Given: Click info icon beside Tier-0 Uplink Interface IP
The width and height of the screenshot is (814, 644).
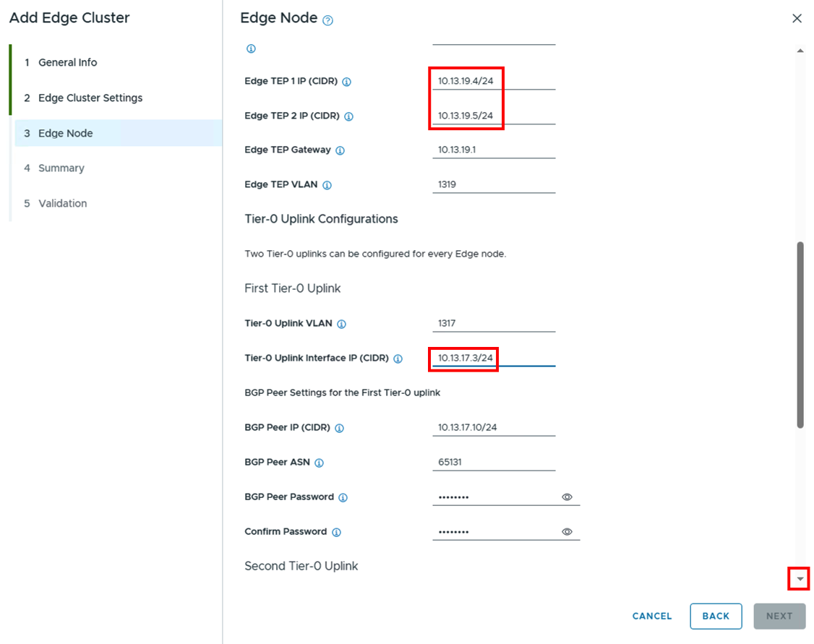Looking at the screenshot, I should [x=398, y=359].
